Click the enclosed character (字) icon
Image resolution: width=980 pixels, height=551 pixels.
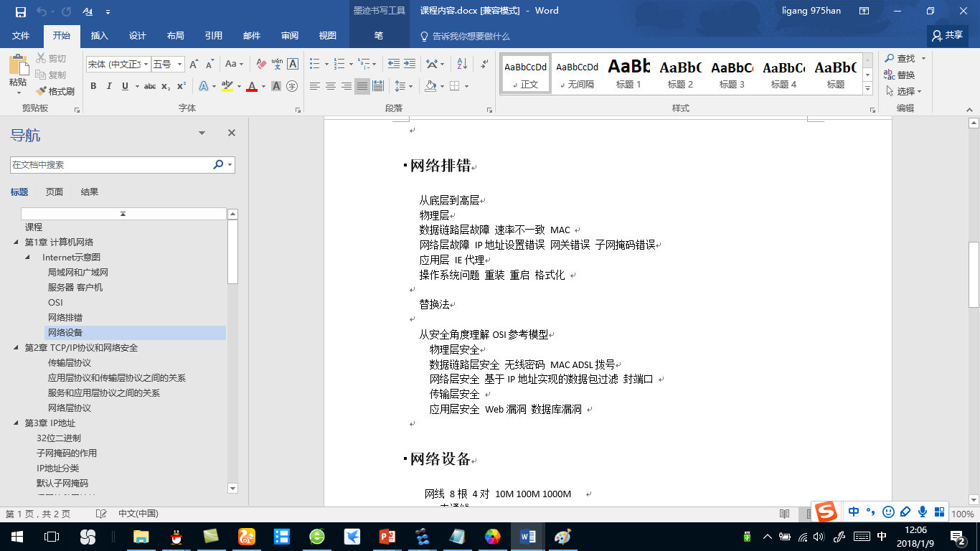(292, 86)
